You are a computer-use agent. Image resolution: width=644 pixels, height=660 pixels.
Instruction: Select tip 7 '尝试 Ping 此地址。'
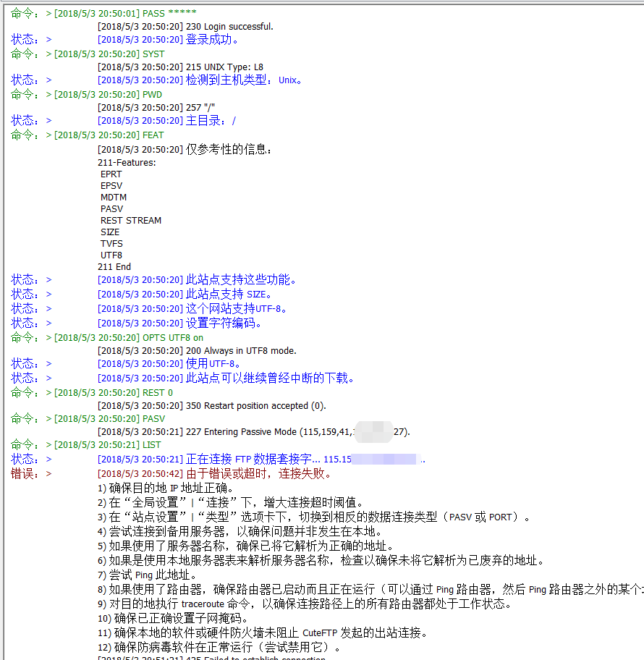point(148,575)
